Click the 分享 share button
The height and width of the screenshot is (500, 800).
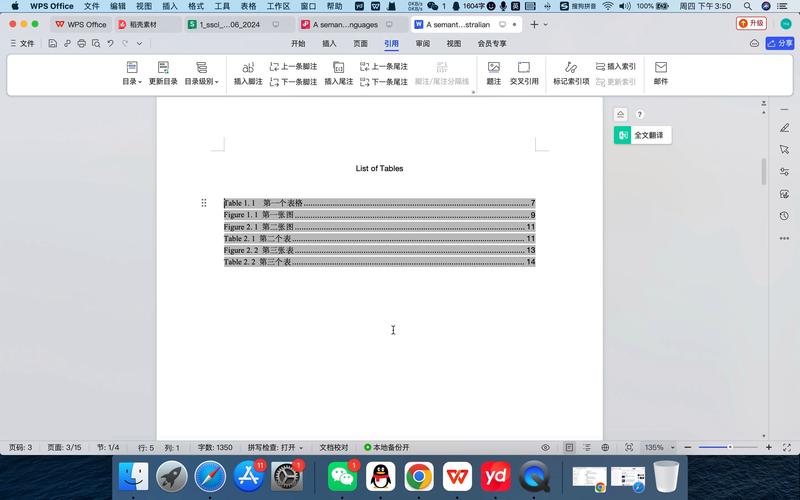(x=780, y=43)
